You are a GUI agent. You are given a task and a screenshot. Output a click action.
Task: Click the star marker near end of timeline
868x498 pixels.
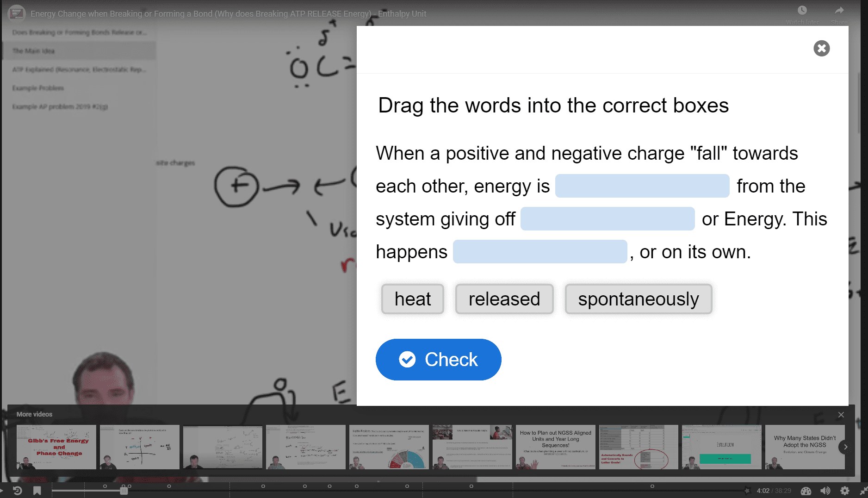[x=747, y=490]
